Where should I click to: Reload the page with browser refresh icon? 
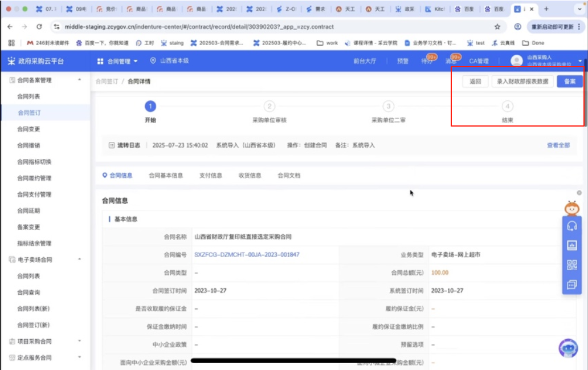point(39,27)
